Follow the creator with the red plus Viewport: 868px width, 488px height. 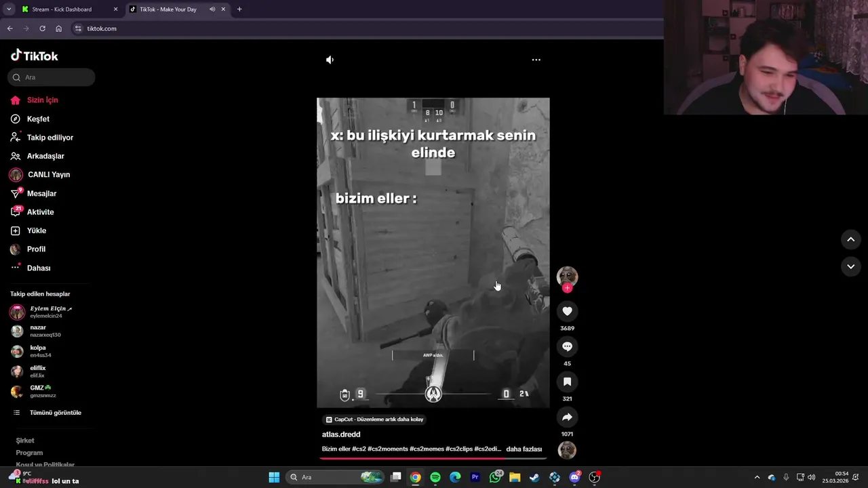coord(567,288)
